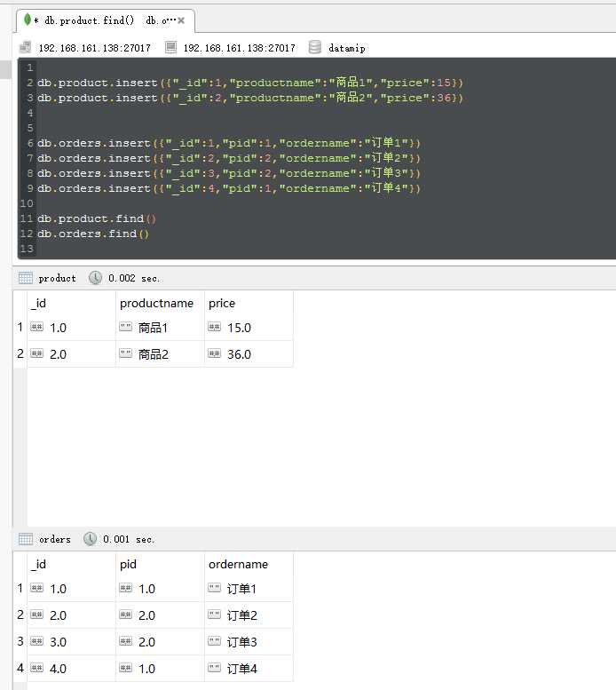Click the second 192.168.161.138:27017 host label
Image resolution: width=616 pixels, height=690 pixels.
[x=239, y=48]
